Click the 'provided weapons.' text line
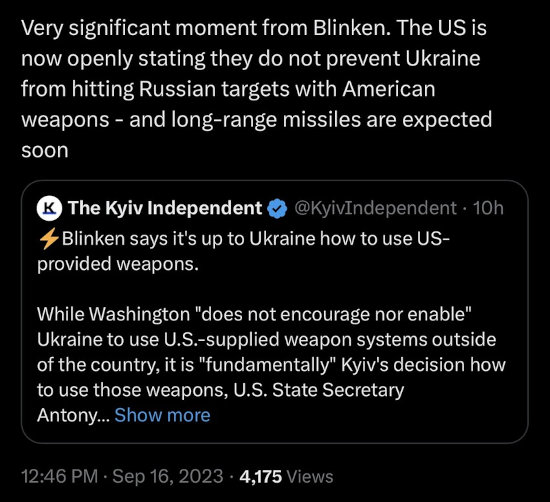This screenshot has height=502, width=550. pyautogui.click(x=118, y=264)
